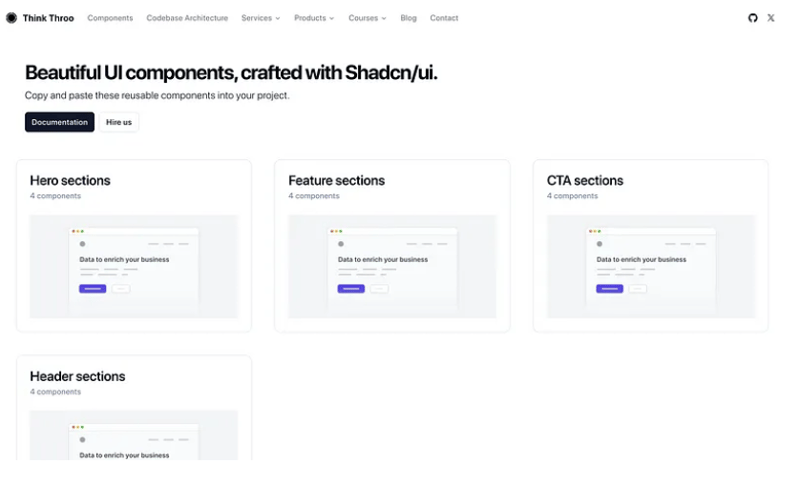Viewport: 800px width, 484px height.
Task: Open the CTA sections preview thumbnail
Action: (x=651, y=266)
